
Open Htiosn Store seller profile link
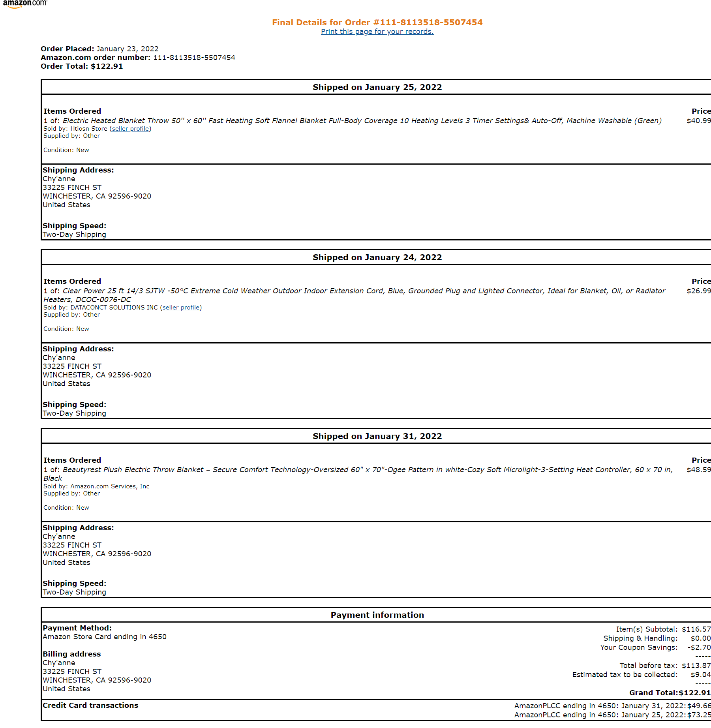(x=130, y=129)
